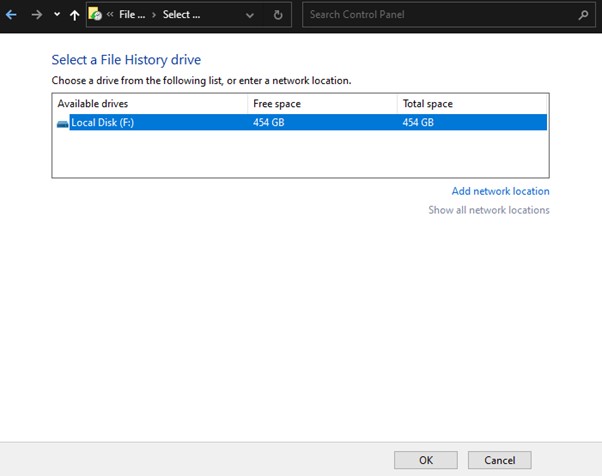602x476 pixels.
Task: Click the Local Disk (F:) drive icon
Action: click(x=63, y=123)
